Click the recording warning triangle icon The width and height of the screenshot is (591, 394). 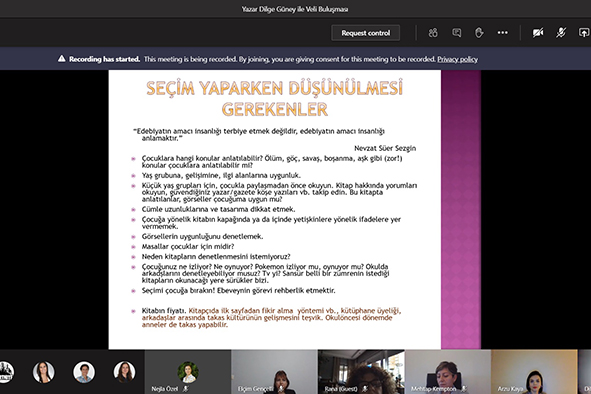coord(61,59)
